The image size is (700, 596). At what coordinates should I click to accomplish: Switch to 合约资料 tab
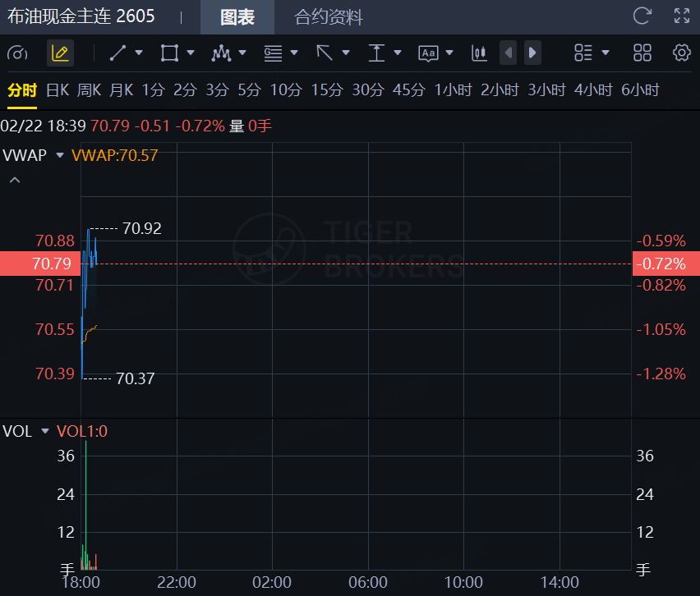coord(328,17)
